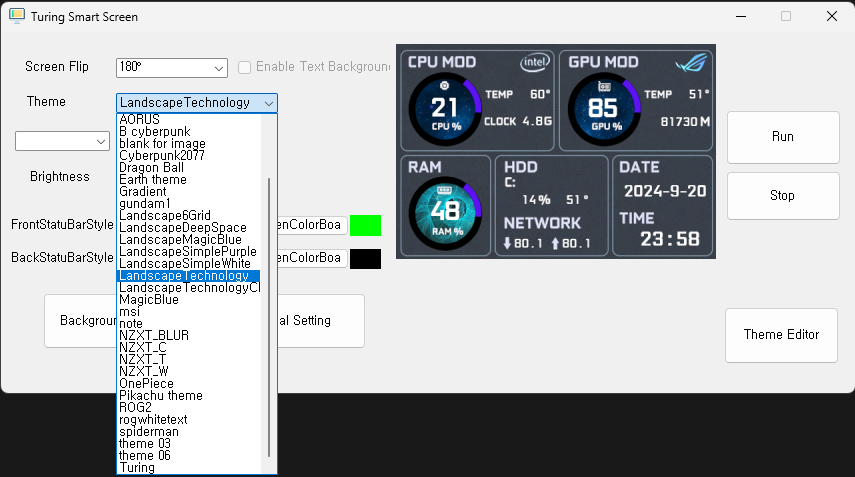Select NZXT_T theme
Screen dimensions: 855x477
[x=189, y=359]
